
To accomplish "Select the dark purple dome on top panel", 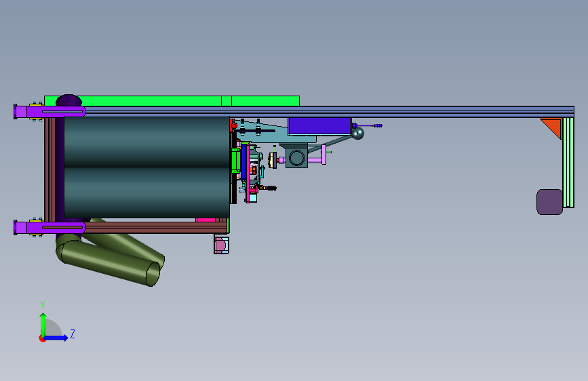I will (x=68, y=100).
